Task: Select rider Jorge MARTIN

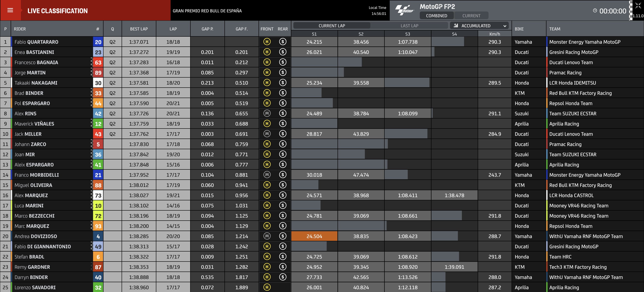Action: [30, 72]
